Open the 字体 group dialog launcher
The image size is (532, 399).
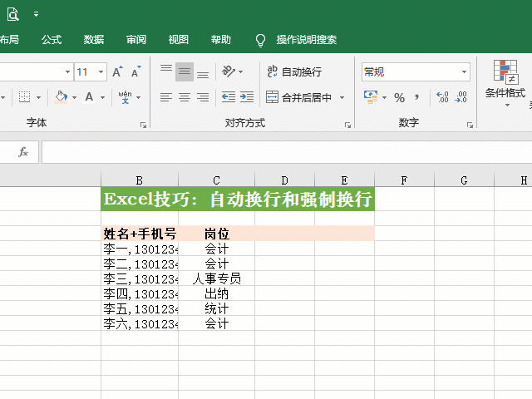(x=144, y=126)
